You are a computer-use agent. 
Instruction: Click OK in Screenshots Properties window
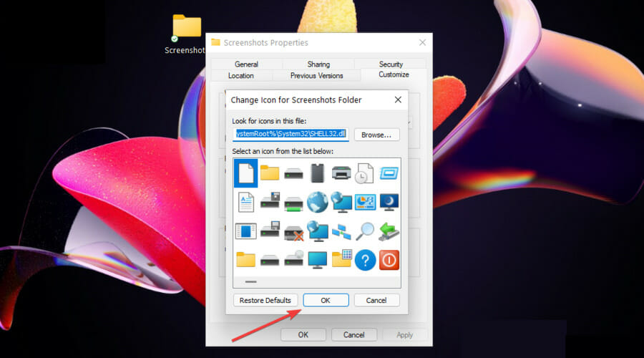pyautogui.click(x=303, y=334)
